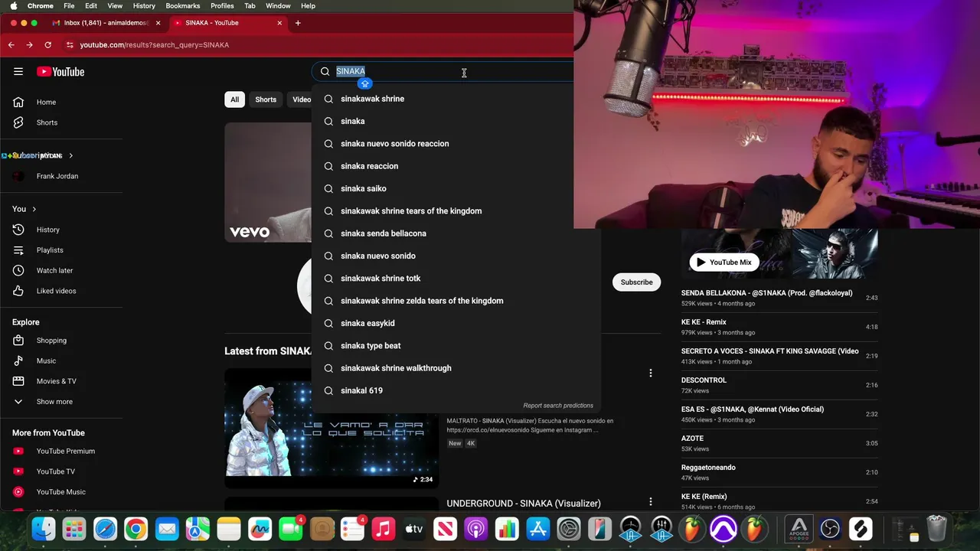Open Launchpad from the dock

click(x=74, y=529)
